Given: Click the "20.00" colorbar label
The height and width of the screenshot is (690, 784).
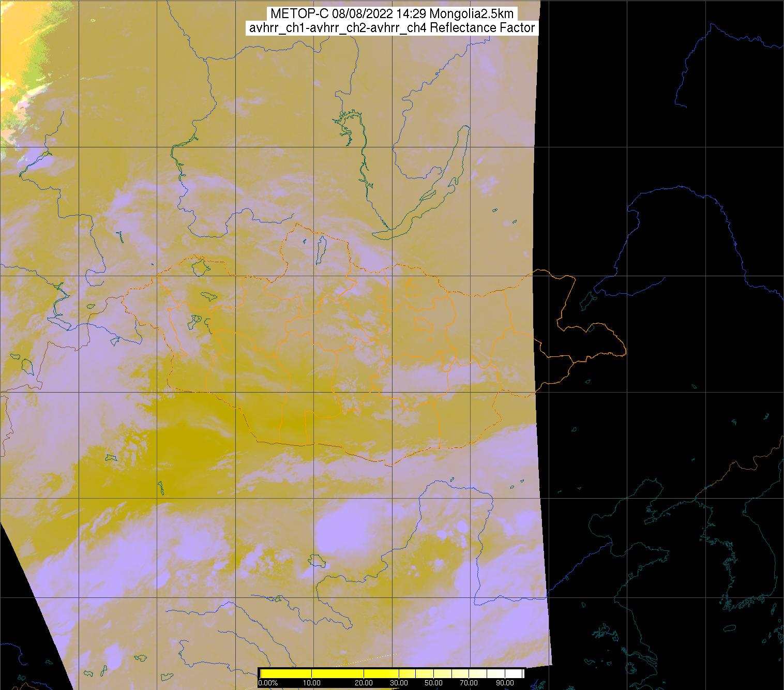Looking at the screenshot, I should click(364, 683).
